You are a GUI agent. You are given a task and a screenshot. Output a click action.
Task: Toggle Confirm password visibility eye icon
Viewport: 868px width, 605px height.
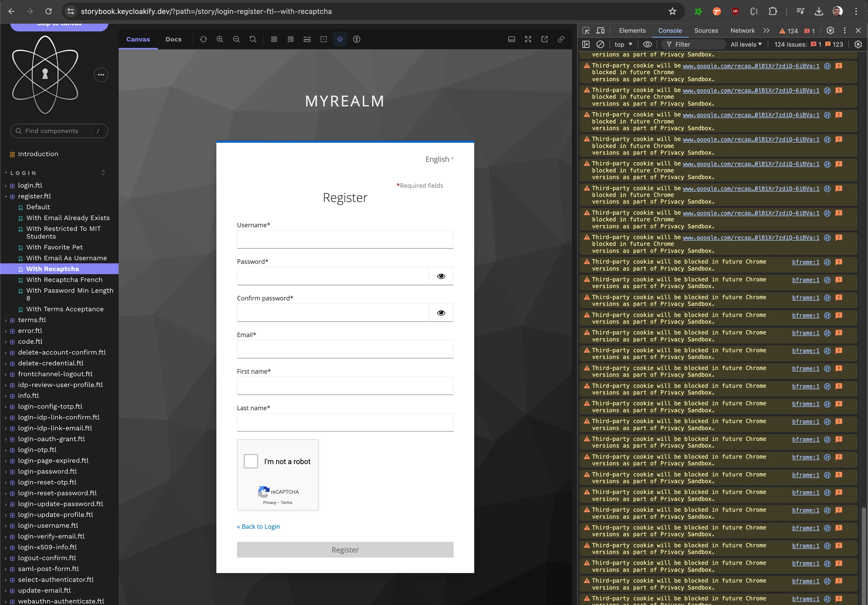(x=441, y=313)
